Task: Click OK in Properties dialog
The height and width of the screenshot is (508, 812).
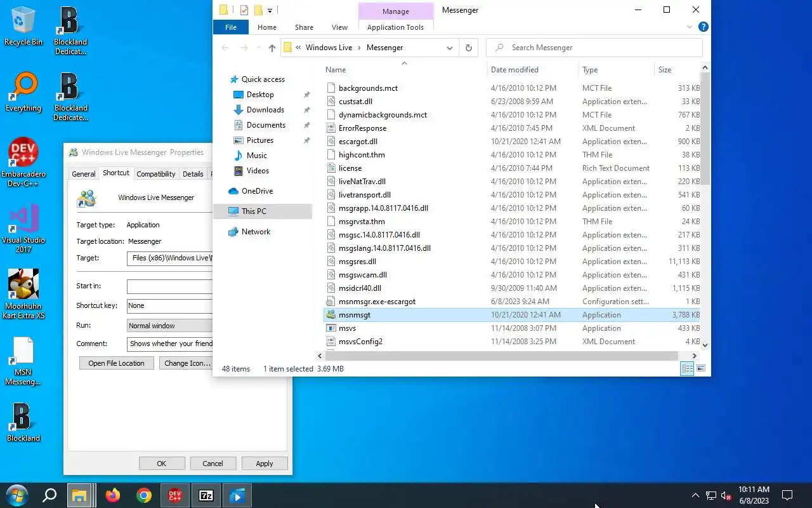Action: tap(162, 464)
